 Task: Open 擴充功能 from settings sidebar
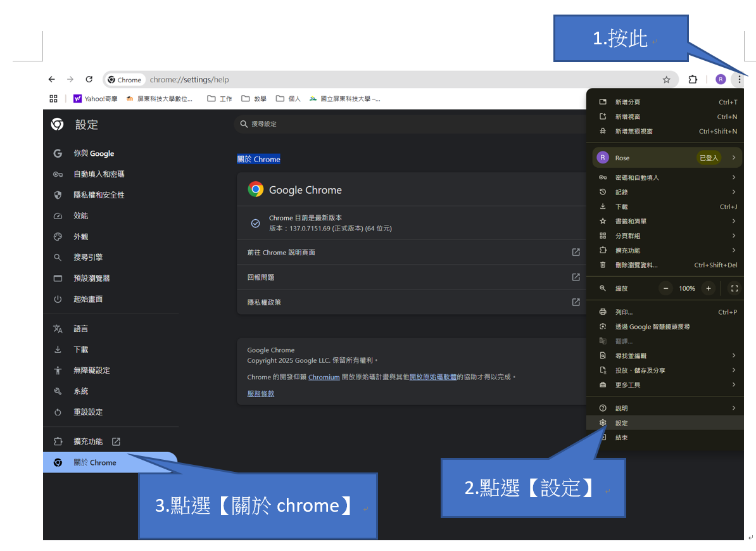pos(88,441)
